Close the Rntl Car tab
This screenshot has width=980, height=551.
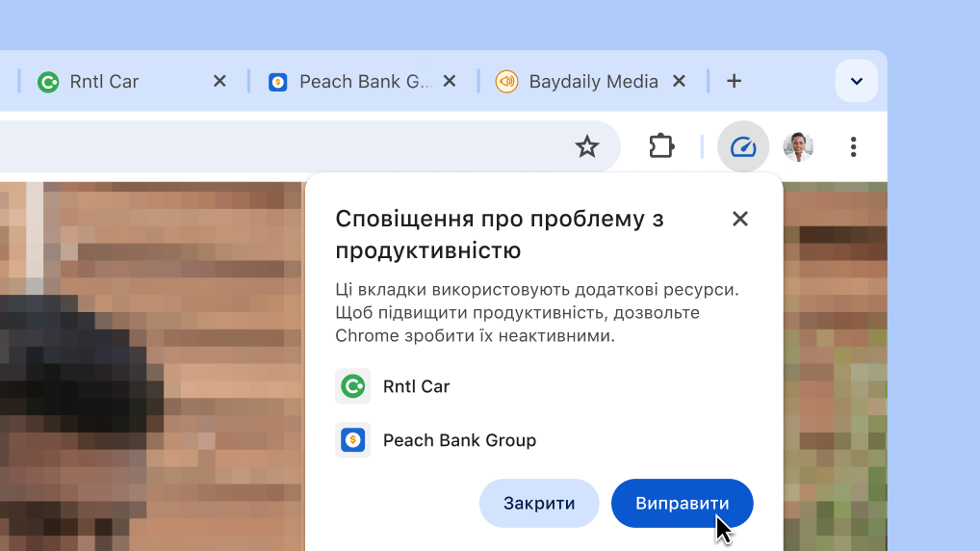tap(219, 81)
